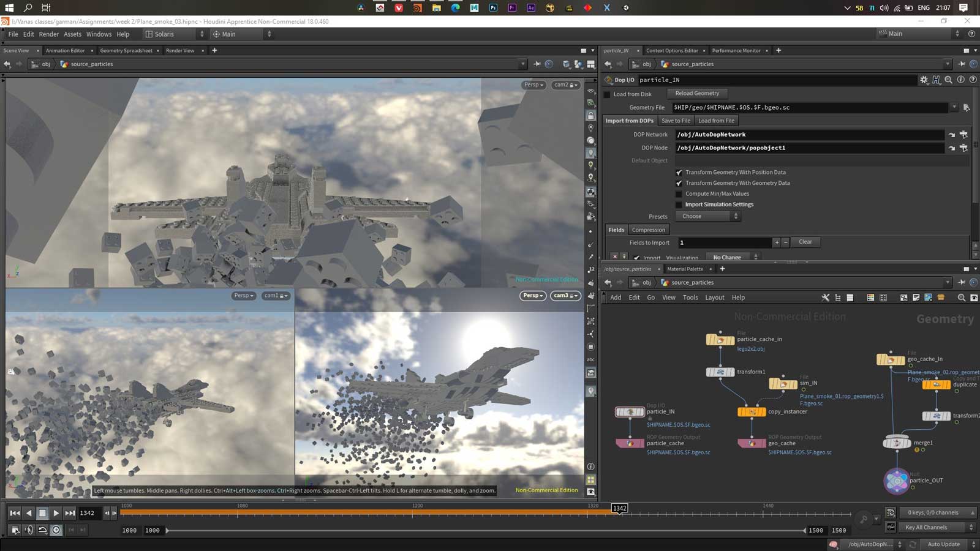Expand the Solaris desktop dropdown
The width and height of the screenshot is (980, 551).
click(x=175, y=34)
